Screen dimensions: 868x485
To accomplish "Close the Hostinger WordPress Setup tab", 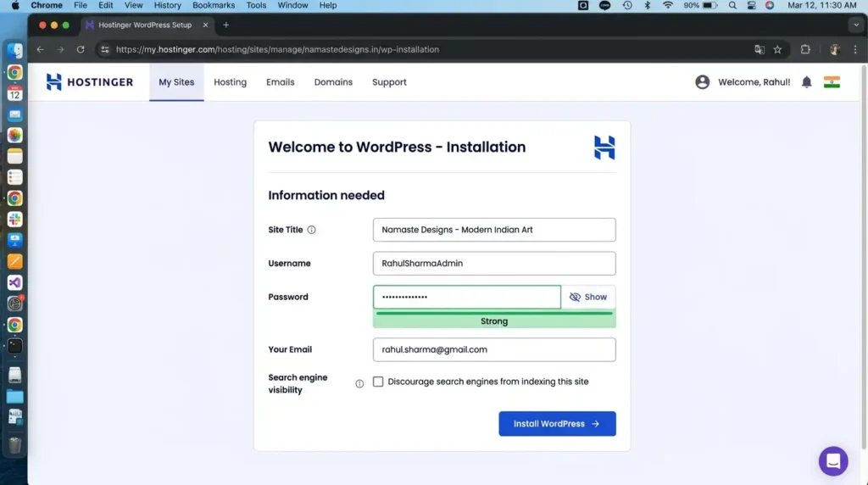I will [x=205, y=25].
